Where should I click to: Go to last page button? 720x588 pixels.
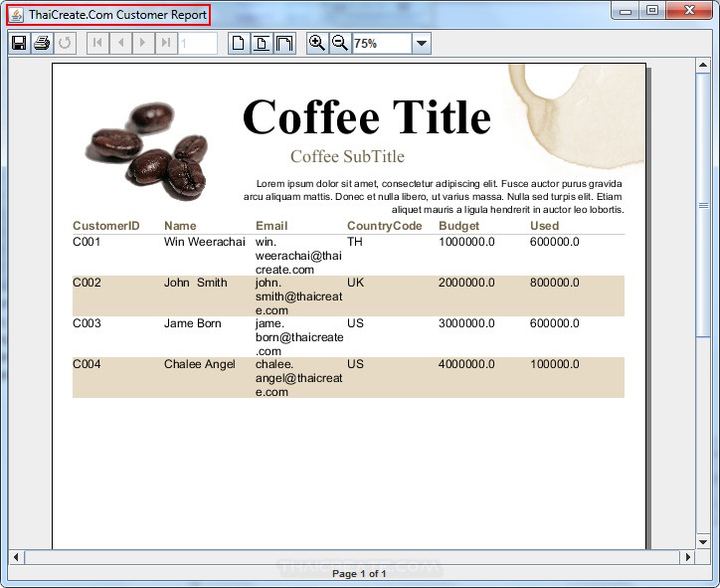(x=166, y=43)
